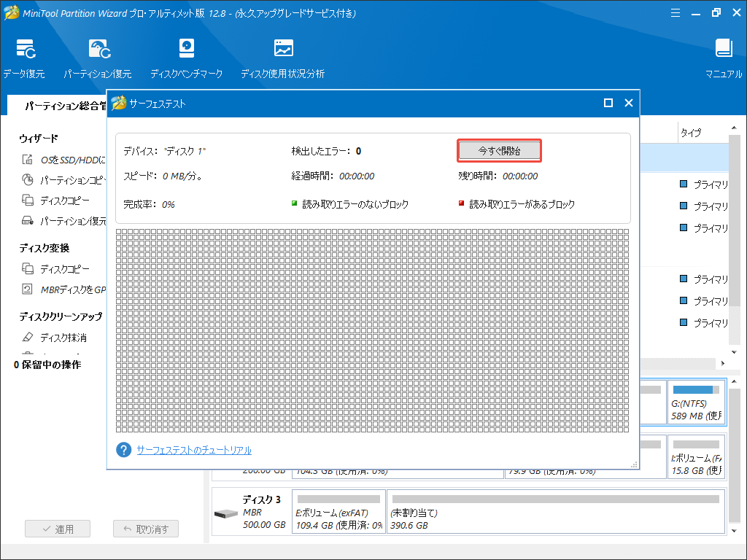Click the ディスククリーンアップ section heading

click(x=61, y=316)
